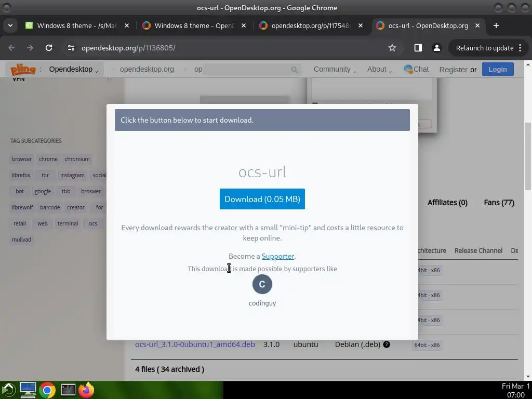Click the Debian (.deb) help question icon
Viewport: 532px width, 399px height.
pos(387,344)
